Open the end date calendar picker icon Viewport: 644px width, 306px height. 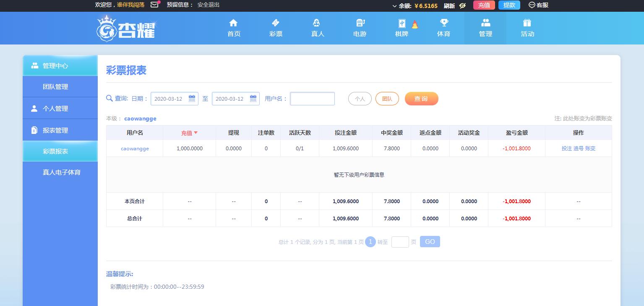(253, 99)
